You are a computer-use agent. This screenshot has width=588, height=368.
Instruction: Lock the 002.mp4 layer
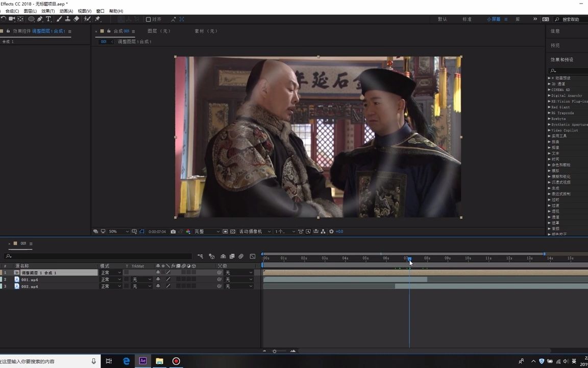coord(2,287)
